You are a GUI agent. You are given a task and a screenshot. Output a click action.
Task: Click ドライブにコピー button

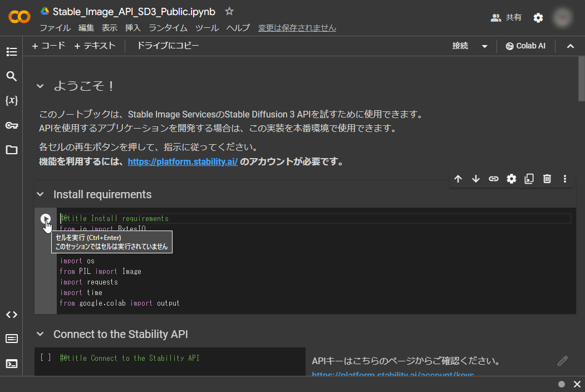click(x=168, y=46)
